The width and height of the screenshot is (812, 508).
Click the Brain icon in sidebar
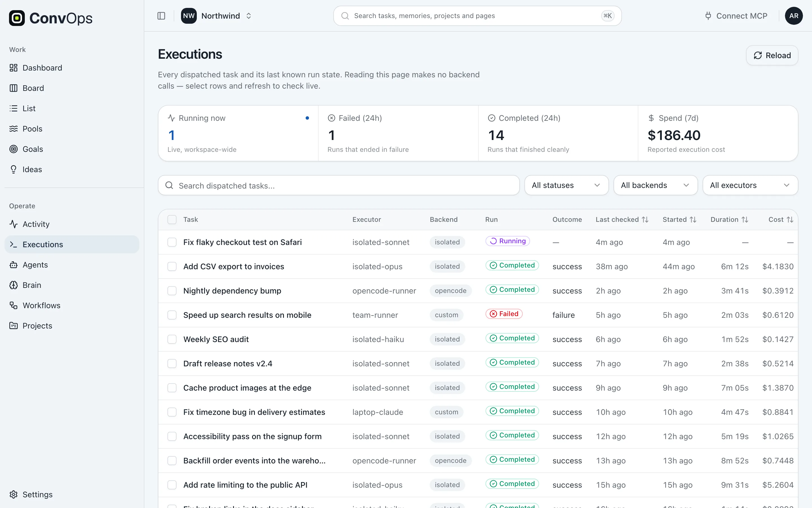pyautogui.click(x=14, y=285)
